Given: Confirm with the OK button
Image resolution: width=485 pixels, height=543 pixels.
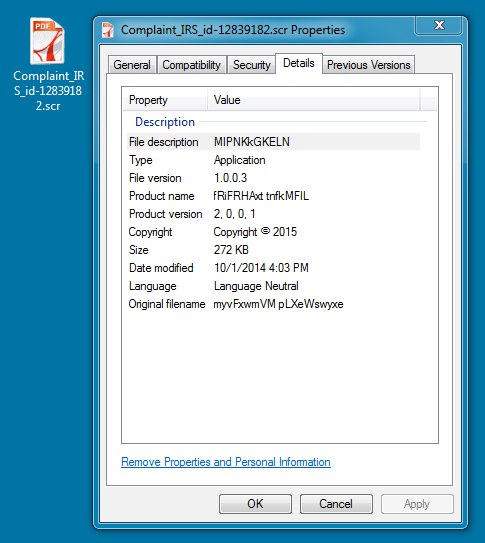Looking at the screenshot, I should pyautogui.click(x=255, y=504).
